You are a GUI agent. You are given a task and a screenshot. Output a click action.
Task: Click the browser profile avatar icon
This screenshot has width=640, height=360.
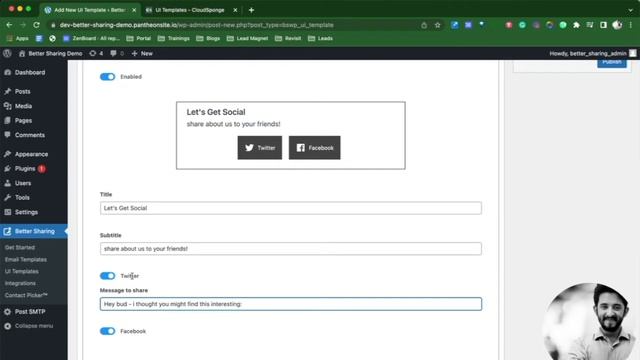[x=617, y=25]
